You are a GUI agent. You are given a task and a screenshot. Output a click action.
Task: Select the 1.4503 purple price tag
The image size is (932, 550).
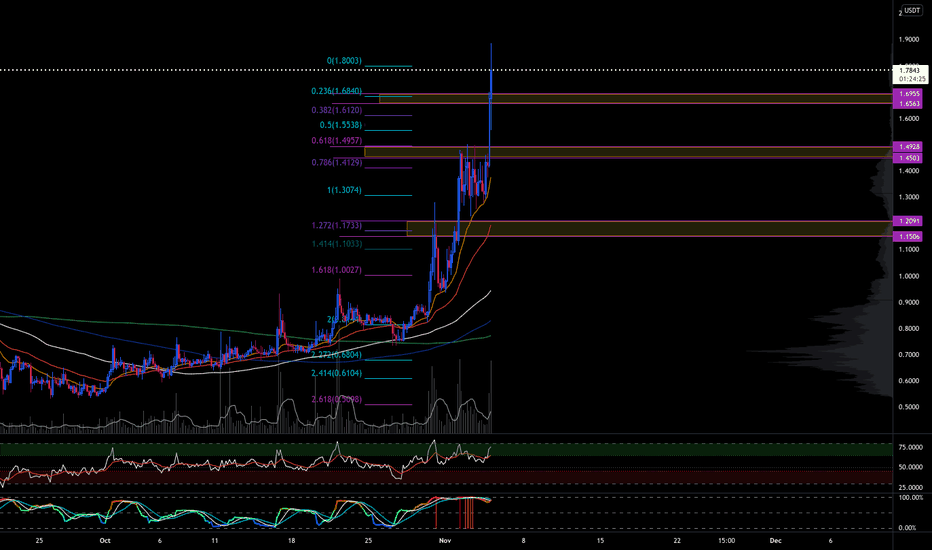click(908, 158)
